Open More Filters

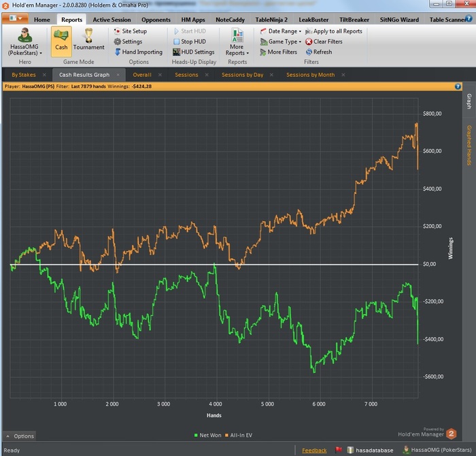(278, 52)
